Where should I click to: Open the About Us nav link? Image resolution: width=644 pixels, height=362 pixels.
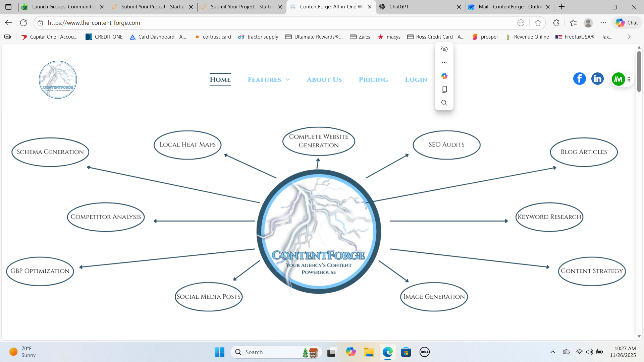[324, 80]
